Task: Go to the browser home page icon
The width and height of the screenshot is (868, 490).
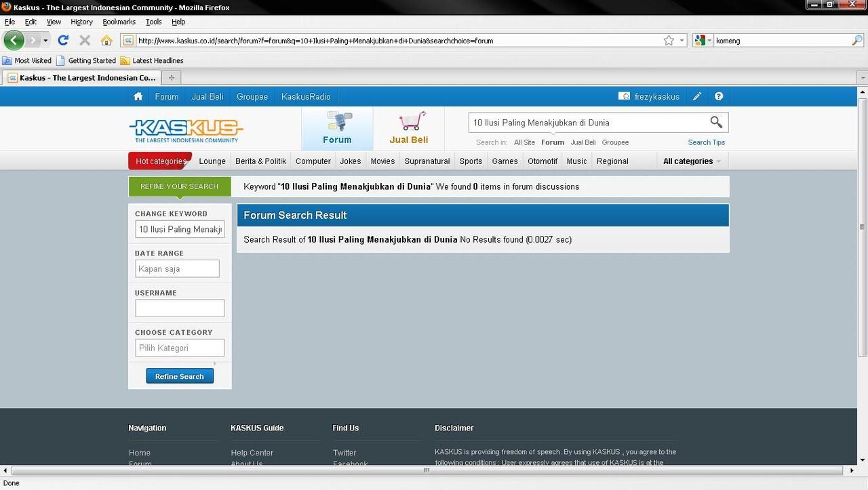Action: point(106,40)
